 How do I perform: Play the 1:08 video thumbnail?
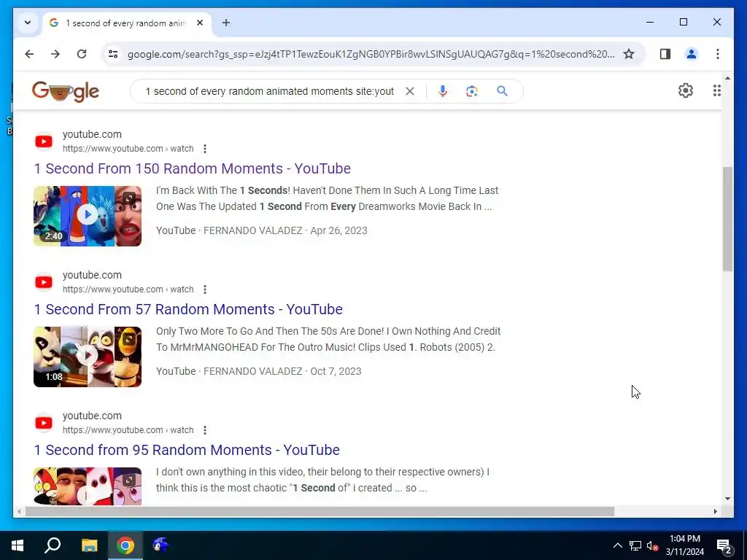88,357
